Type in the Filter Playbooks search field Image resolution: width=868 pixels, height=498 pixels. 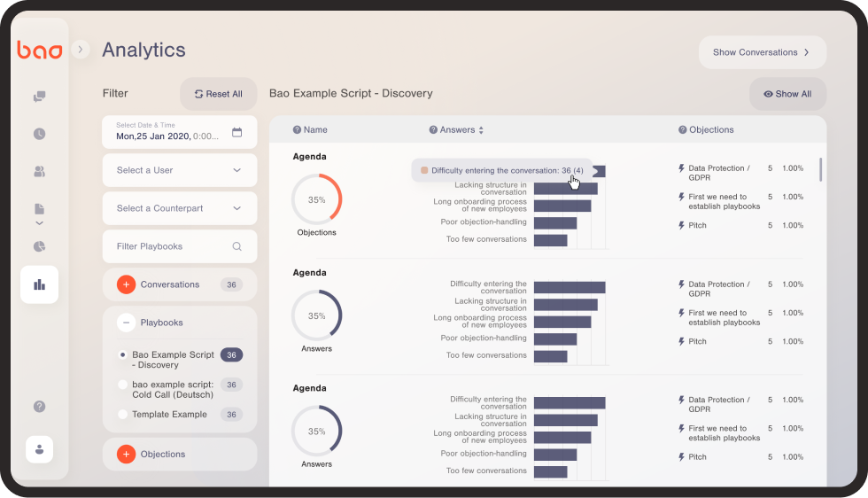[x=173, y=246]
